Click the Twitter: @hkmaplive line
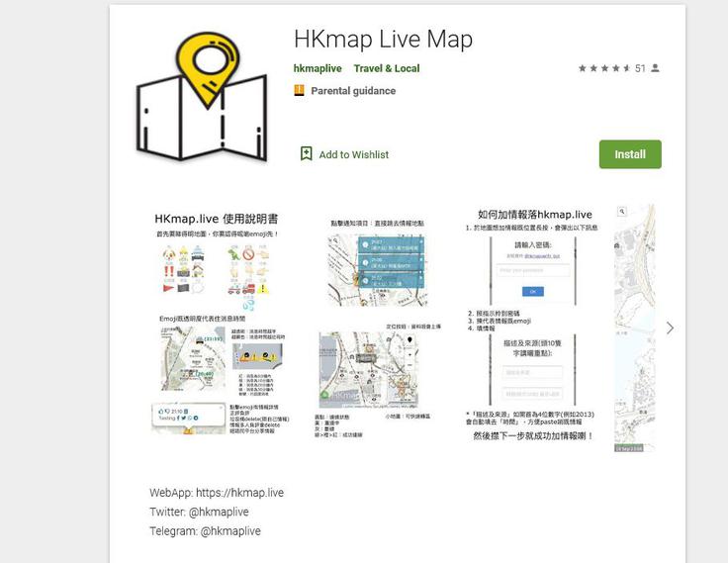 199,512
